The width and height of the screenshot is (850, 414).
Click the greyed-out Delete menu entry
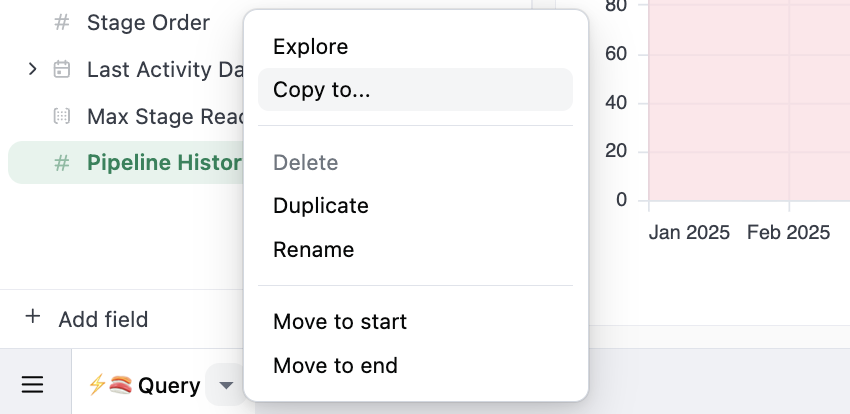(x=305, y=162)
